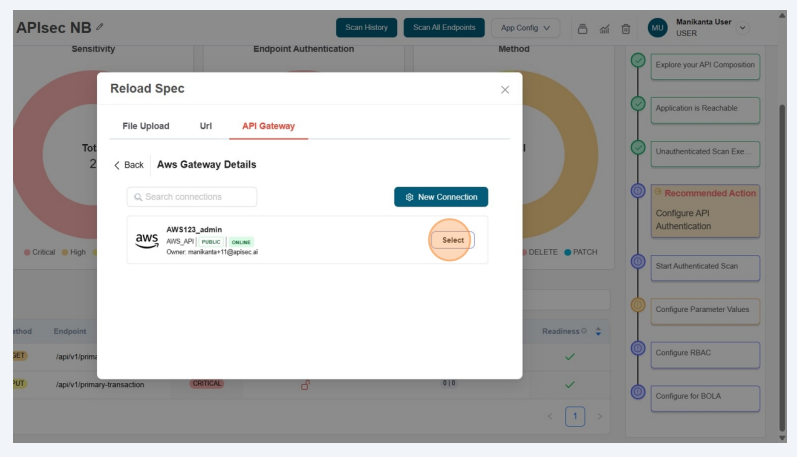
Task: Expand the Manikanta User profile chevron
Action: (742, 28)
